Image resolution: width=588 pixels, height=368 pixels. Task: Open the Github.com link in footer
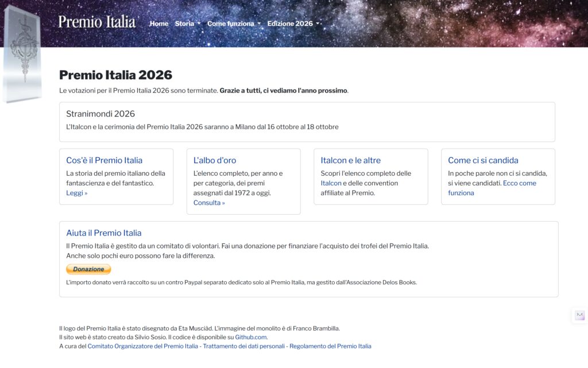[x=251, y=337]
